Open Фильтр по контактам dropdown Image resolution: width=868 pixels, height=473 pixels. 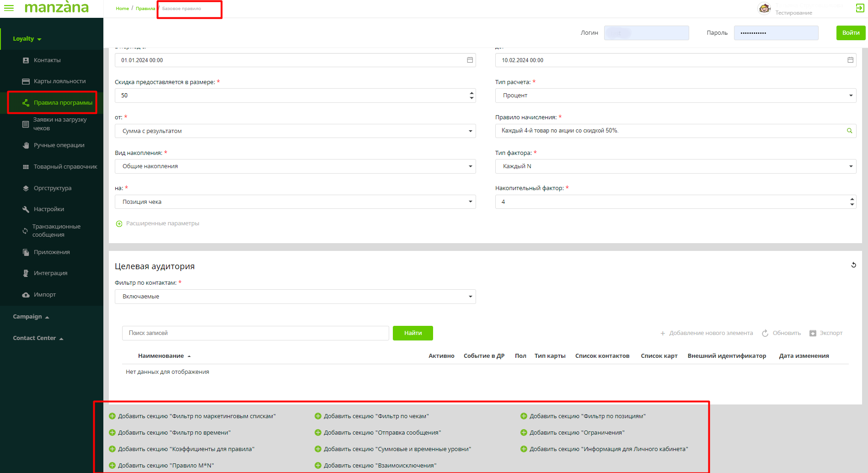295,297
